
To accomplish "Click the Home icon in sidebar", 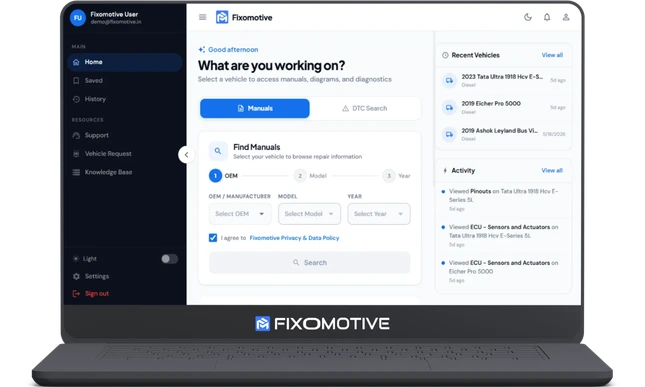I will pyautogui.click(x=76, y=62).
